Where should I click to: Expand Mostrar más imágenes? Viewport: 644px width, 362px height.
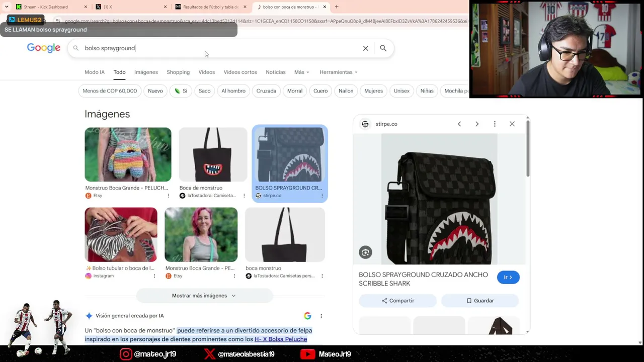coord(204,296)
